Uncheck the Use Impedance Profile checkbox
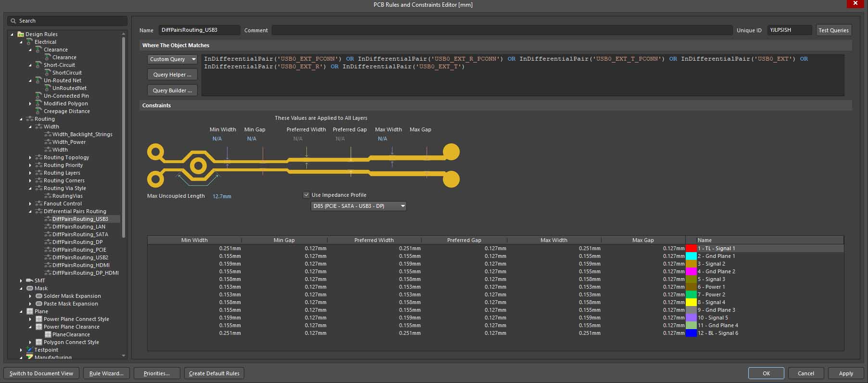Image resolution: width=868 pixels, height=383 pixels. pyautogui.click(x=306, y=195)
